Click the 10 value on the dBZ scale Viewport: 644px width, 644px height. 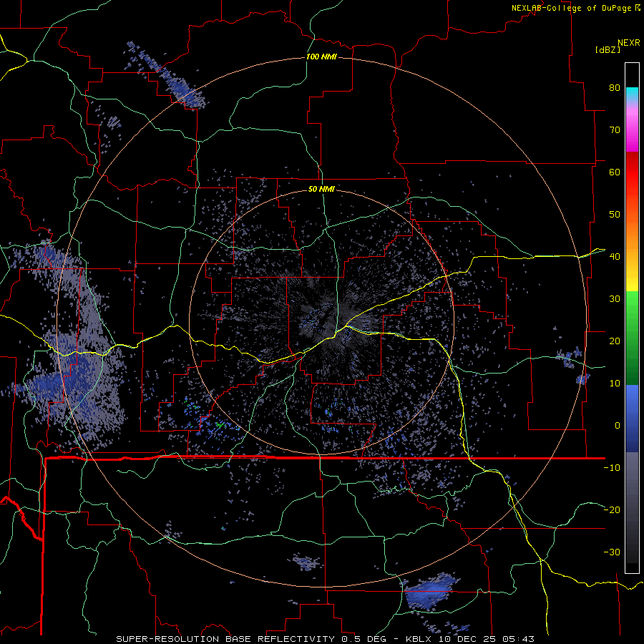615,384
